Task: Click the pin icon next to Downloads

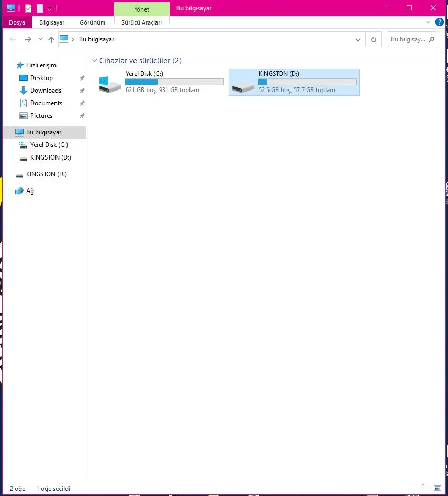Action: click(x=82, y=91)
